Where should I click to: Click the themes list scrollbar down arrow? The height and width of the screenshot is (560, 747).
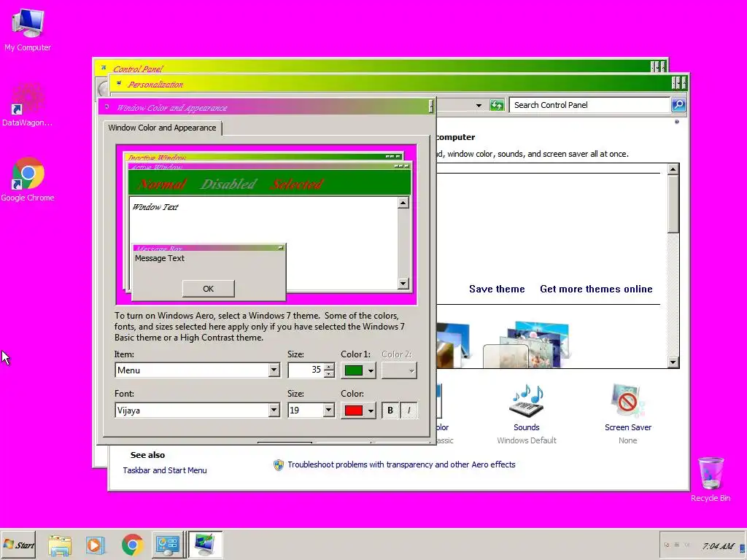point(673,362)
